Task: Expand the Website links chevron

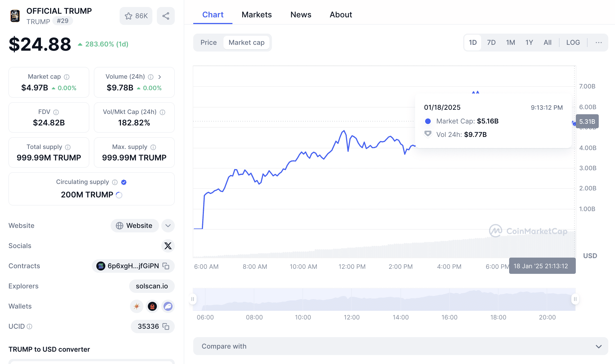Action: 168,226
